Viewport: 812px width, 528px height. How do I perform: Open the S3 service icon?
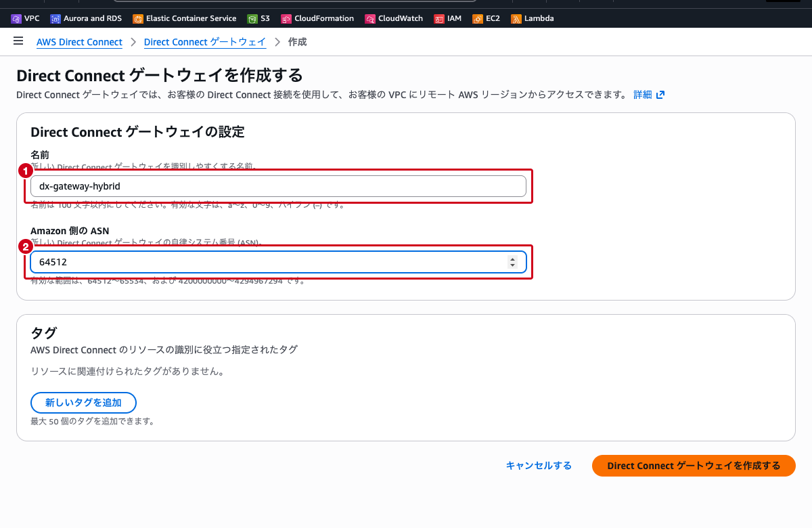pos(252,19)
